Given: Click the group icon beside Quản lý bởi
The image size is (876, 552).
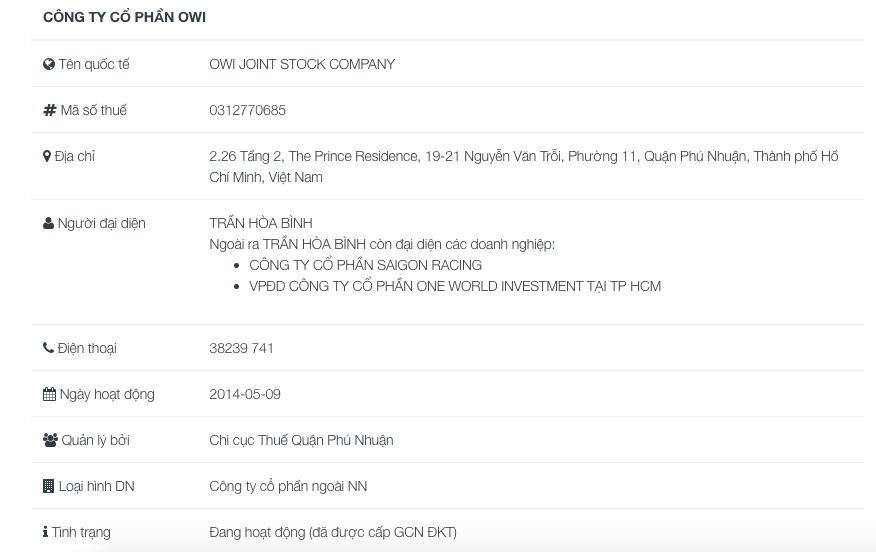Looking at the screenshot, I should click(x=50, y=440).
